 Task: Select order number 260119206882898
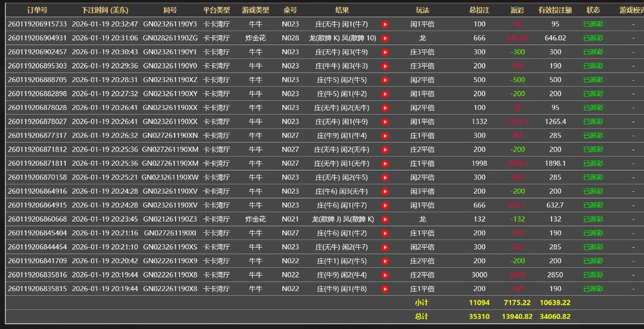[x=37, y=94]
